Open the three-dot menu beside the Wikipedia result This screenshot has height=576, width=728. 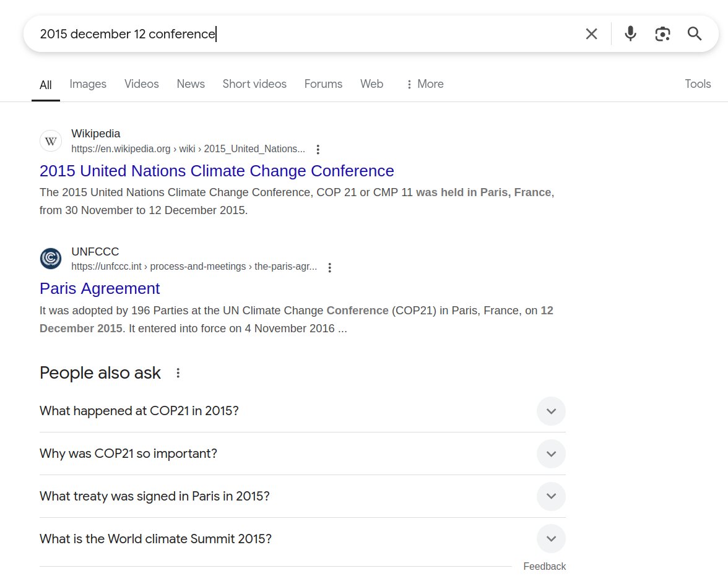318,149
